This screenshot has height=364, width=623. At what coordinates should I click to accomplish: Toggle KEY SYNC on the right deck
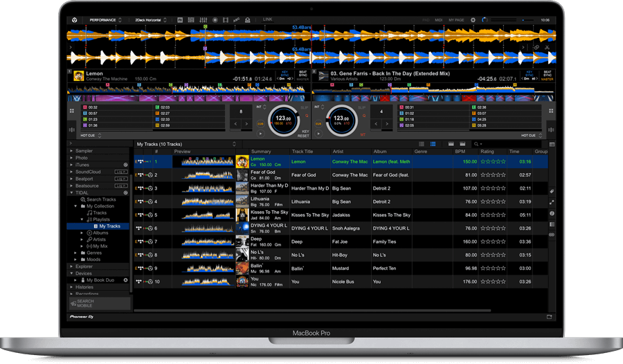(530, 75)
